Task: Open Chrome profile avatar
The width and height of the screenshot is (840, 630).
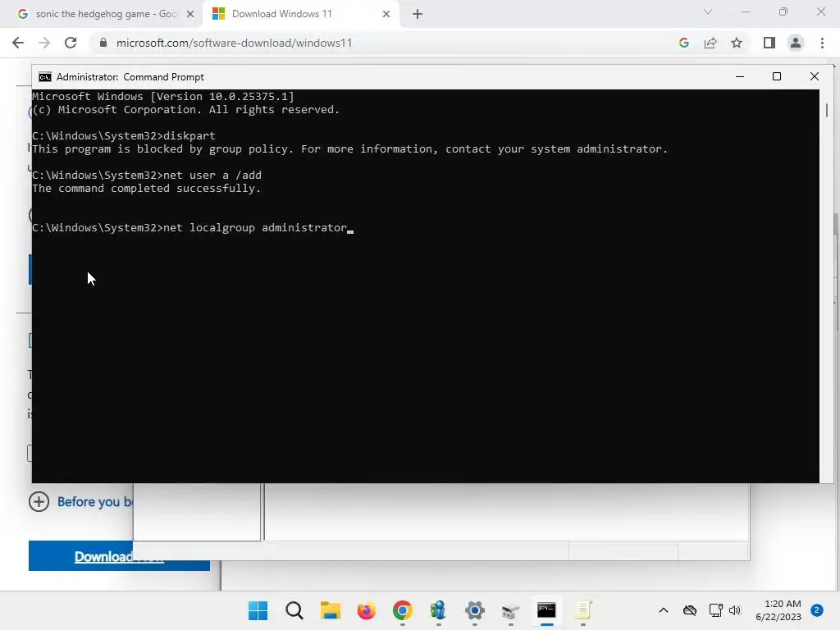Action: pos(796,43)
